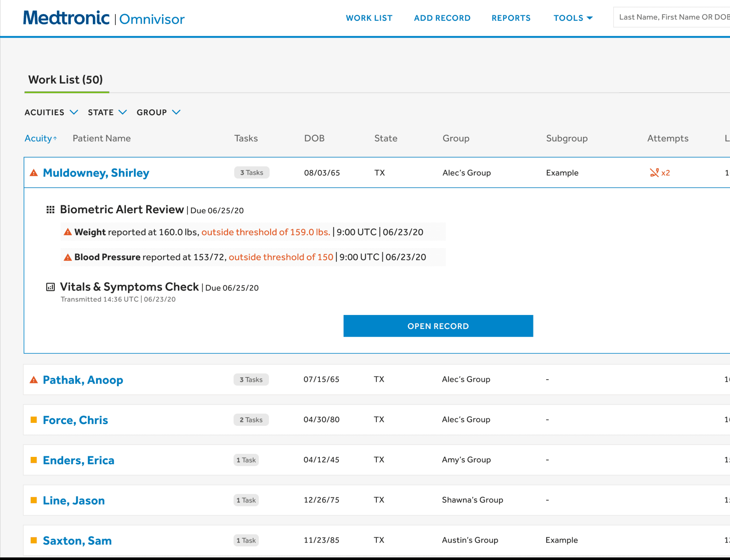Click the OPEN RECORD button

(438, 326)
